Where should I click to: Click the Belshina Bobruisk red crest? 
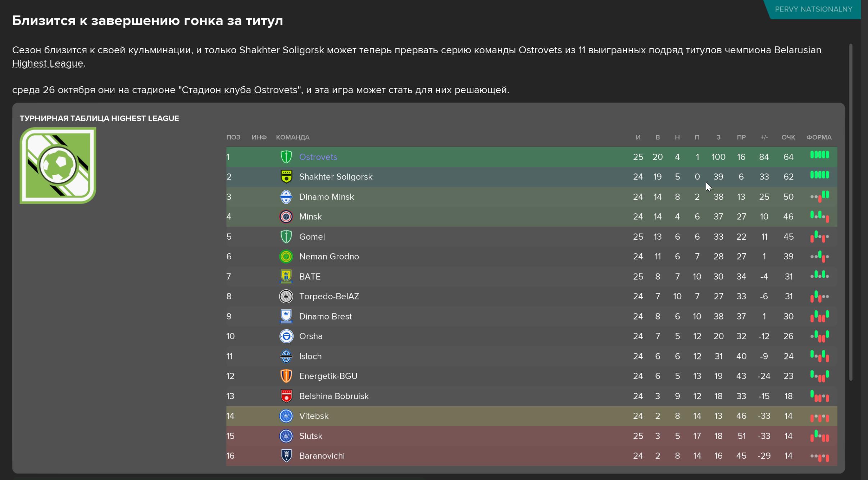286,396
